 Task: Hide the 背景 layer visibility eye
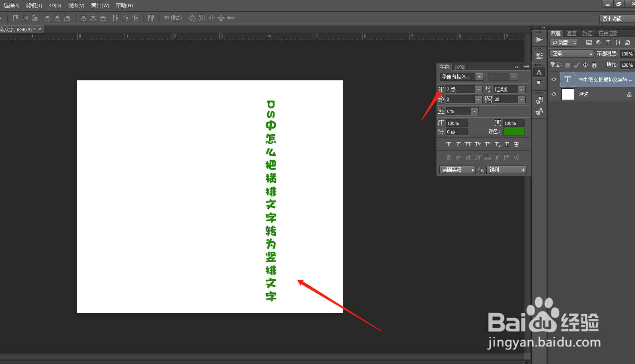click(x=554, y=94)
